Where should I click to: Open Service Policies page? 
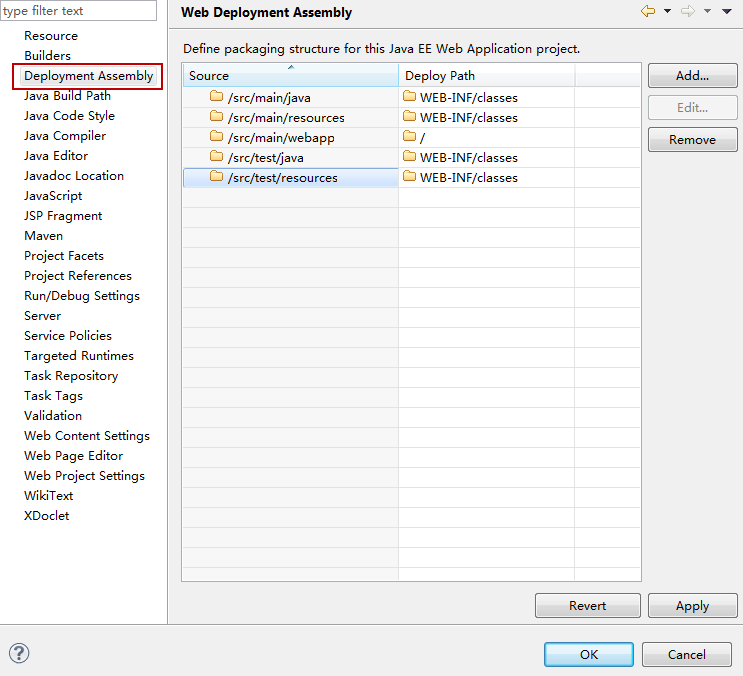[x=68, y=335]
